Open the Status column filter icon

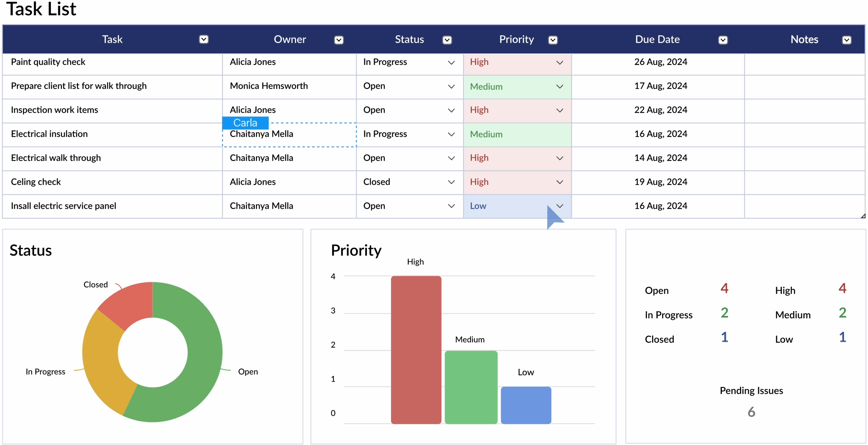(x=447, y=40)
